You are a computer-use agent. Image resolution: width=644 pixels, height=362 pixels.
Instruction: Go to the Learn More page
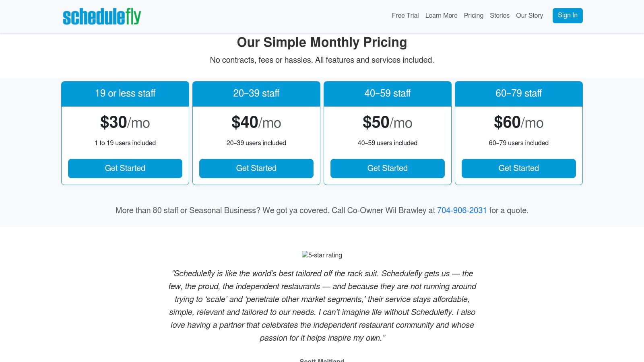click(441, 16)
